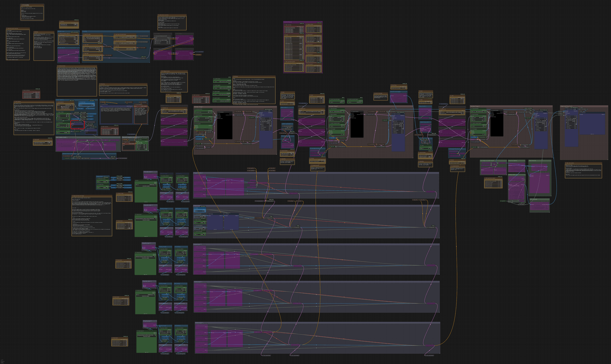Viewport: 611px width, 364px height.
Task: Collapse the LTX 2.3 workflow note node
Action: [21, 5]
